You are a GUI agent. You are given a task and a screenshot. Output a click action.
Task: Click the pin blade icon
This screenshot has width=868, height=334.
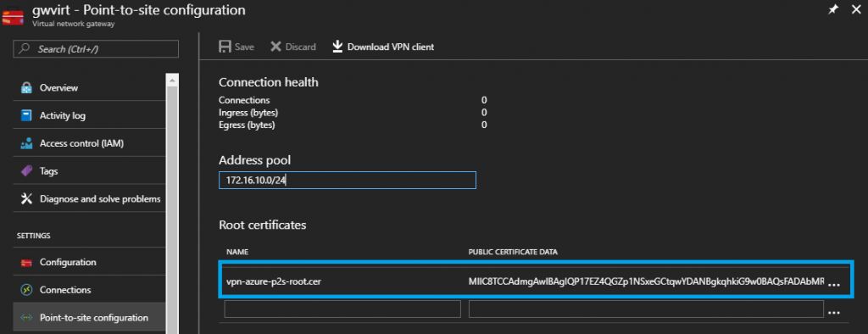832,9
